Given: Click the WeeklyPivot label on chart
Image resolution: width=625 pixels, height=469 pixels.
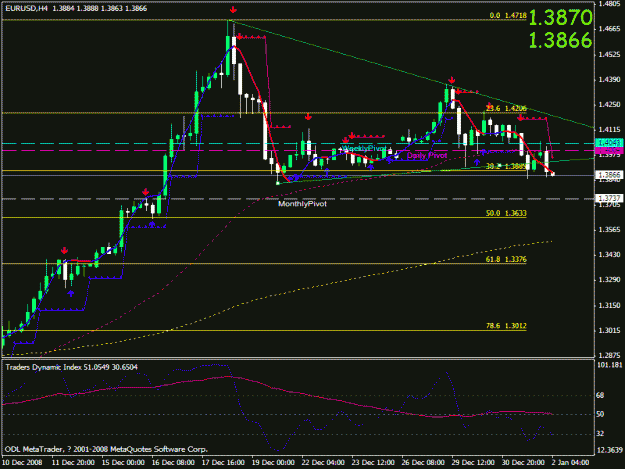Looking at the screenshot, I should (364, 149).
